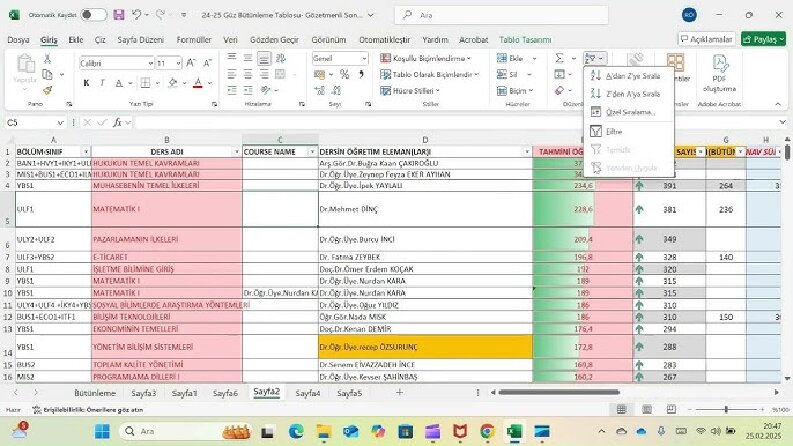The image size is (793, 446).
Task: Choose Özel Sıralama menu entry
Action: (629, 112)
